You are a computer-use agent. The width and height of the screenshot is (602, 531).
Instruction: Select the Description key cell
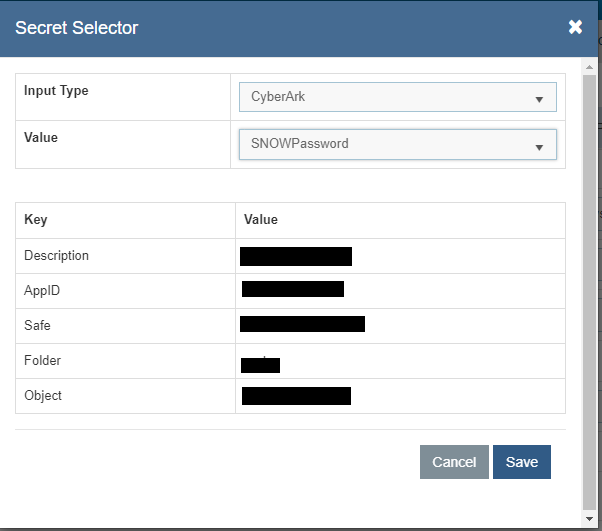(56, 256)
